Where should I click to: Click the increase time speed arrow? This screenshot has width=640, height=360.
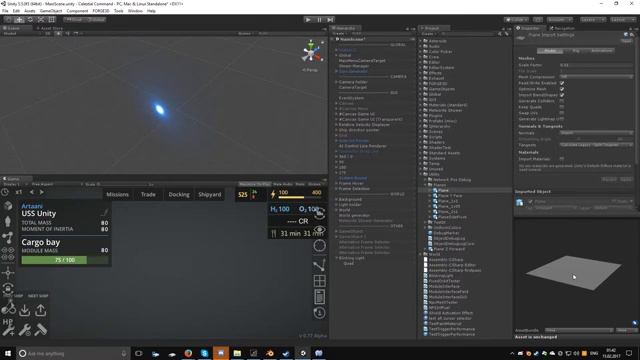pos(41,192)
